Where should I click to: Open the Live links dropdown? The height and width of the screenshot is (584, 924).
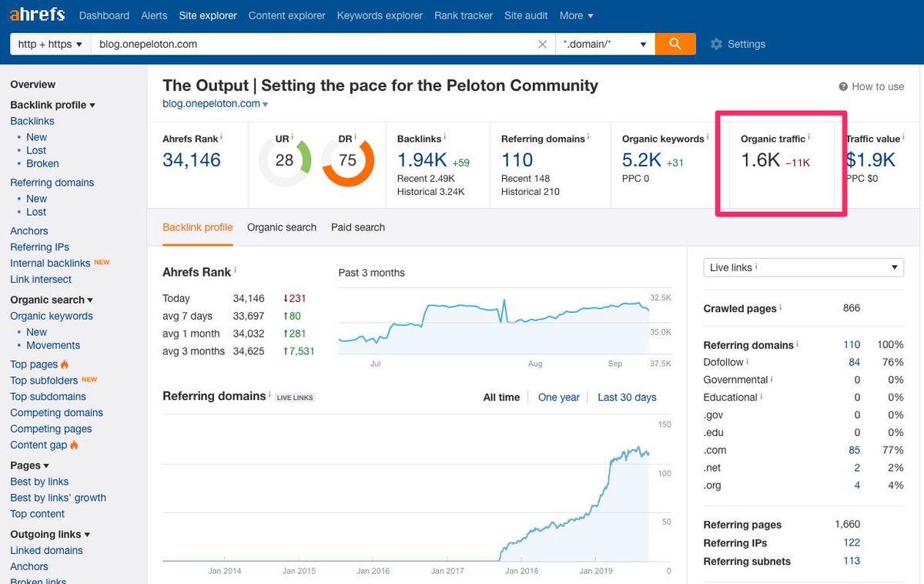(804, 267)
